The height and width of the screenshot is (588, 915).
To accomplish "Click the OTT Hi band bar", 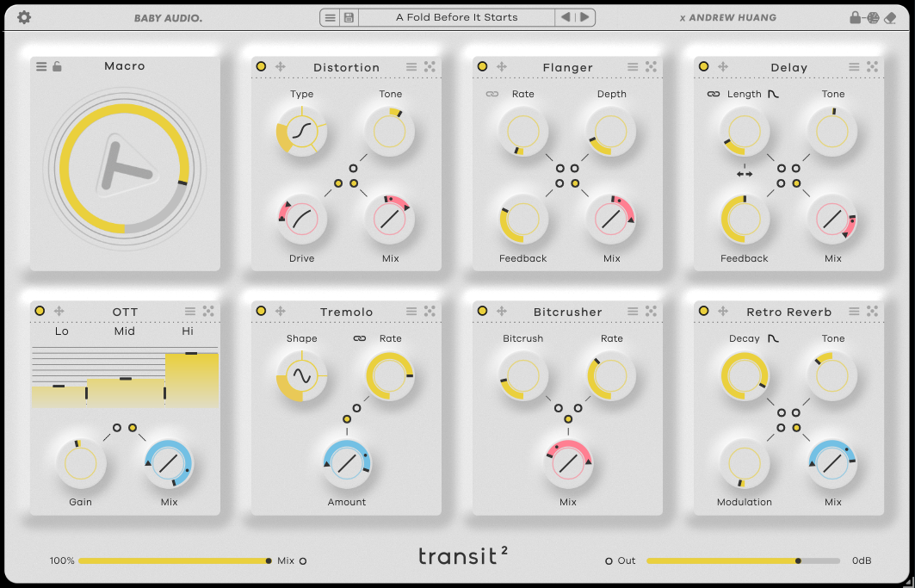I will [192, 381].
